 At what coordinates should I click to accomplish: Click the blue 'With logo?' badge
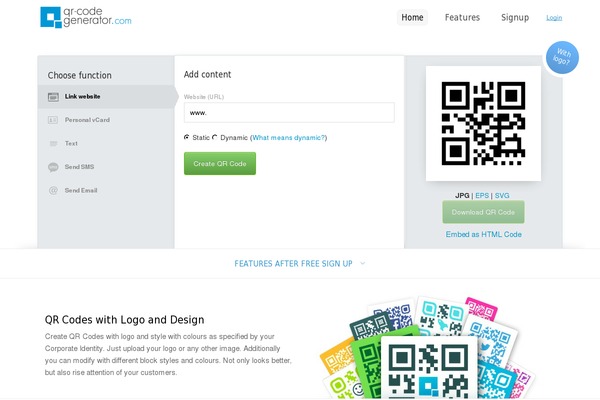(x=562, y=57)
